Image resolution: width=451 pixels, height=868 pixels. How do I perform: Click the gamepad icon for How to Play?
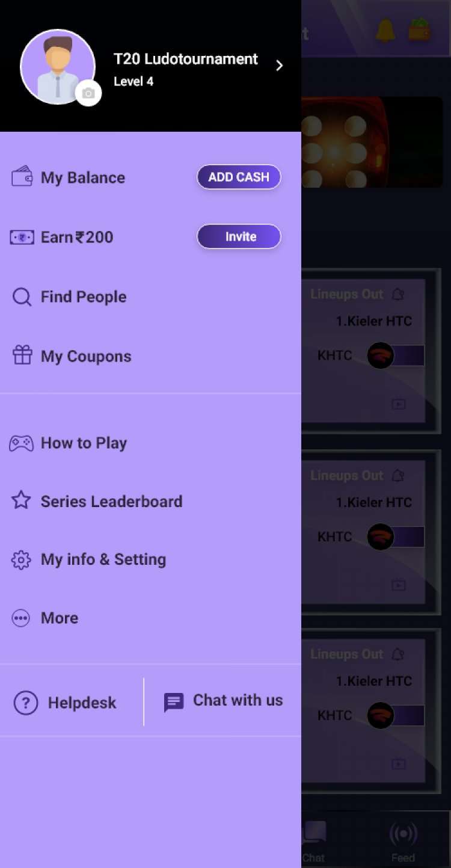click(22, 443)
